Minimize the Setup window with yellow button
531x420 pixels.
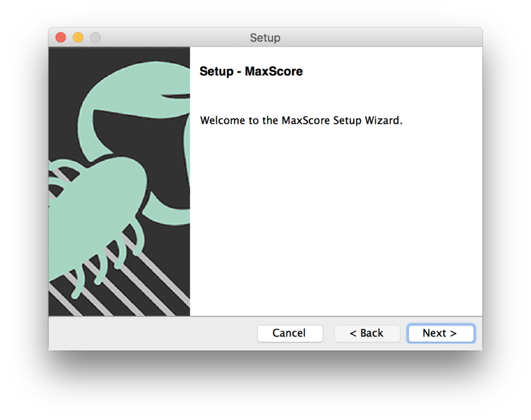78,37
